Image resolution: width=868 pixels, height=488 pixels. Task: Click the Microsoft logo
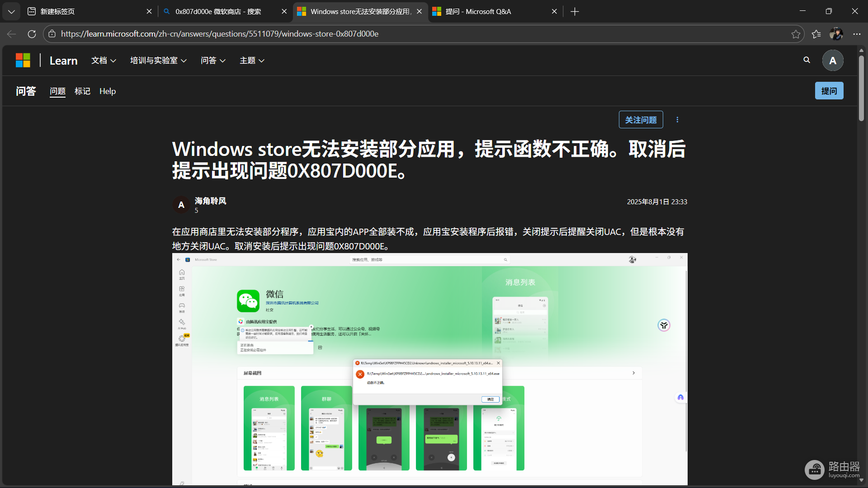(23, 60)
